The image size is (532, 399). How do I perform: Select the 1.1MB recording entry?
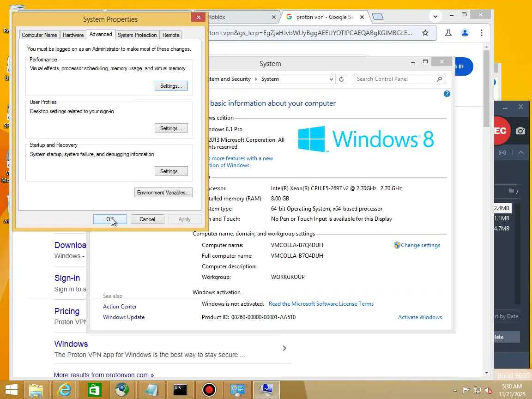[x=502, y=218]
